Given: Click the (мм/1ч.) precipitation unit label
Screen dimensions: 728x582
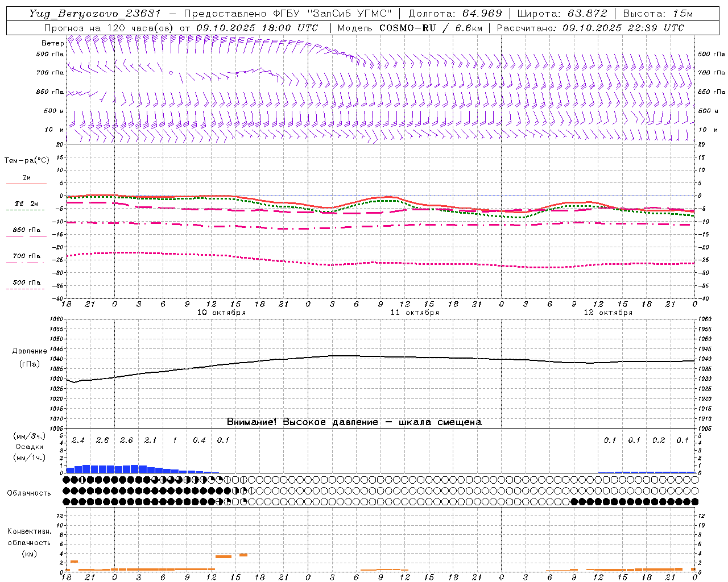Looking at the screenshot, I should pos(30,458).
